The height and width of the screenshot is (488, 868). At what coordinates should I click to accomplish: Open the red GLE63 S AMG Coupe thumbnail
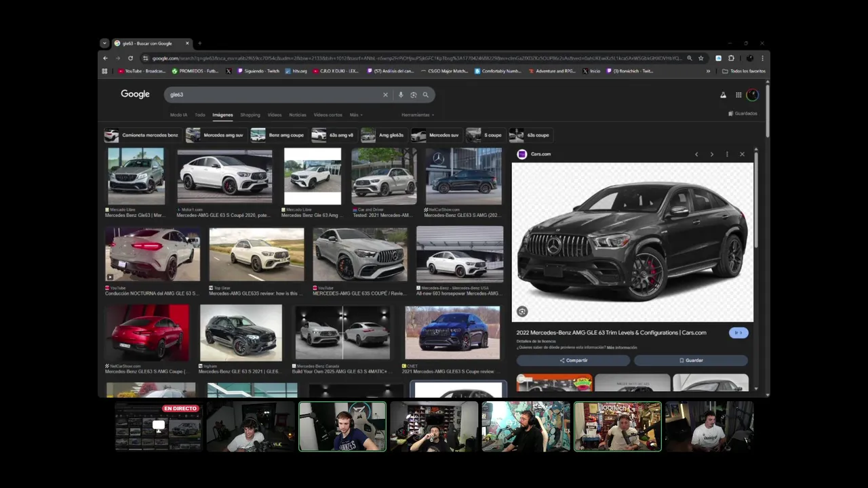pyautogui.click(x=147, y=333)
